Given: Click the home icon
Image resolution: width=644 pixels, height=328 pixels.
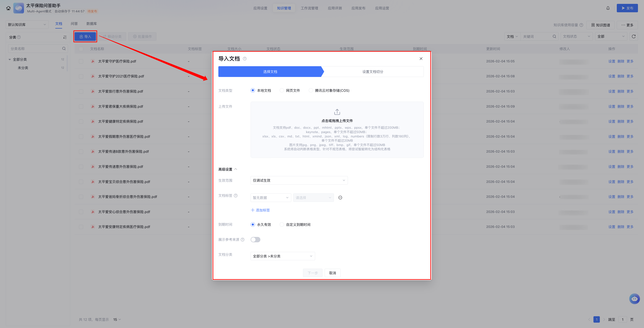Looking at the screenshot, I should (9, 8).
